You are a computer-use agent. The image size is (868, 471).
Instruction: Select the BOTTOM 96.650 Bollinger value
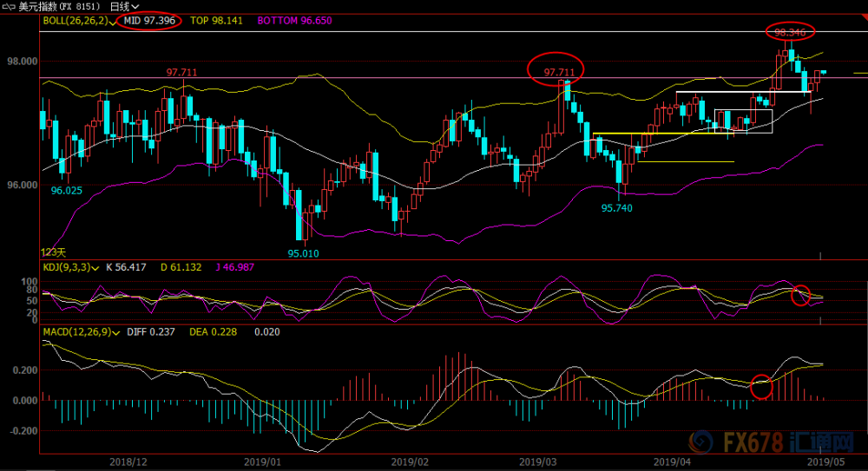point(294,21)
